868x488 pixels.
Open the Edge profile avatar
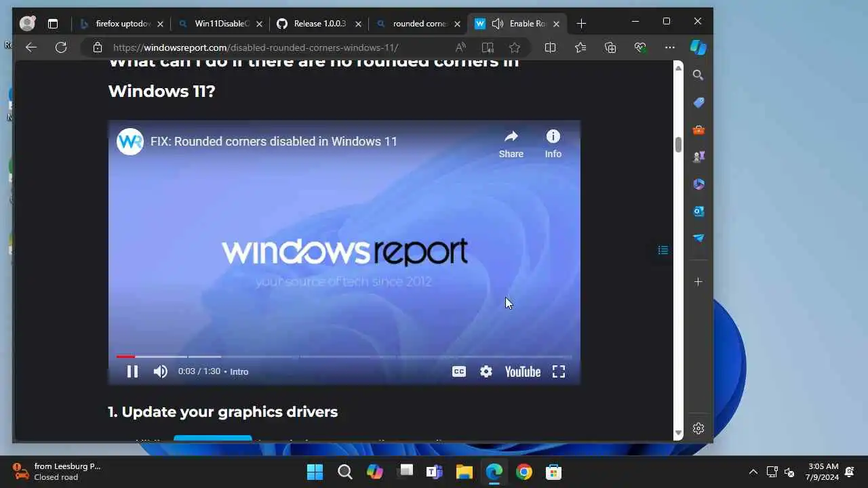click(x=28, y=24)
